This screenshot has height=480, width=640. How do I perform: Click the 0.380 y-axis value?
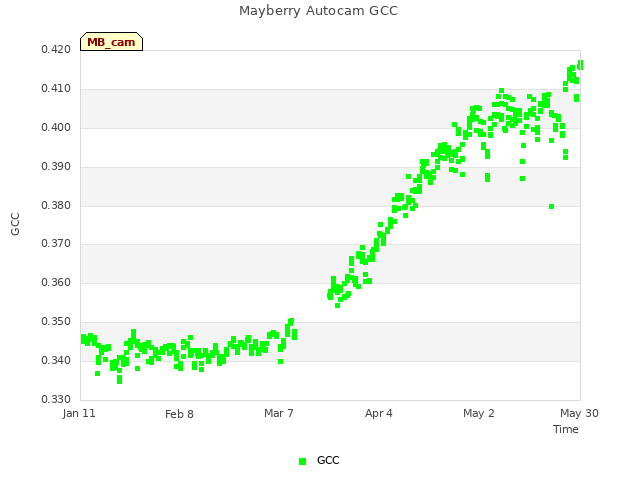56,205
